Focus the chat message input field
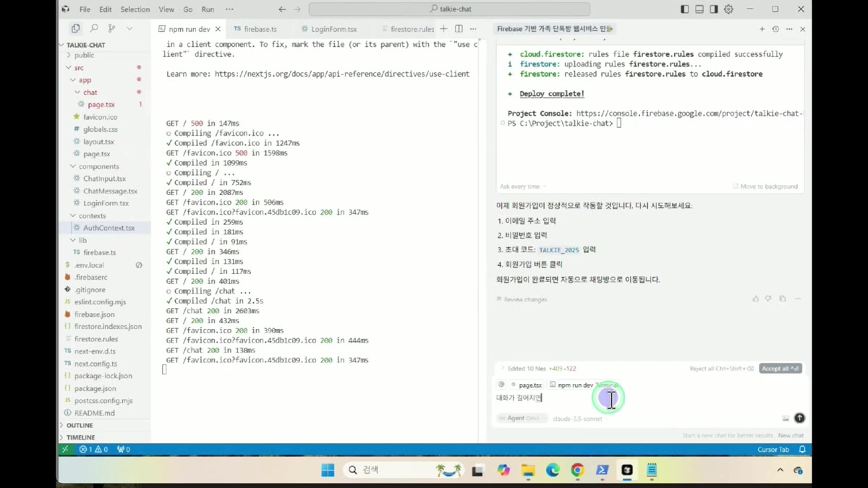Viewport: 868px width, 488px height. [x=647, y=398]
